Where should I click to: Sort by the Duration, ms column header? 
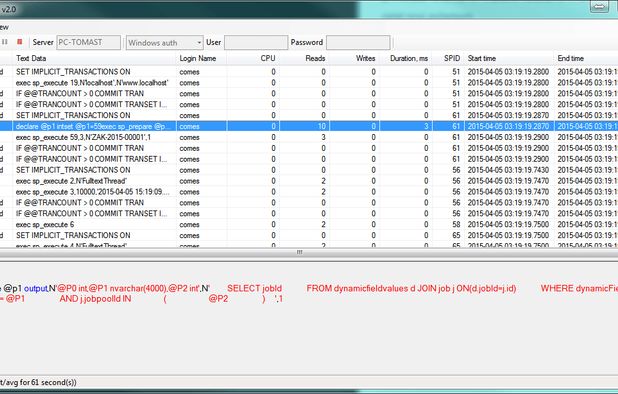click(406, 58)
